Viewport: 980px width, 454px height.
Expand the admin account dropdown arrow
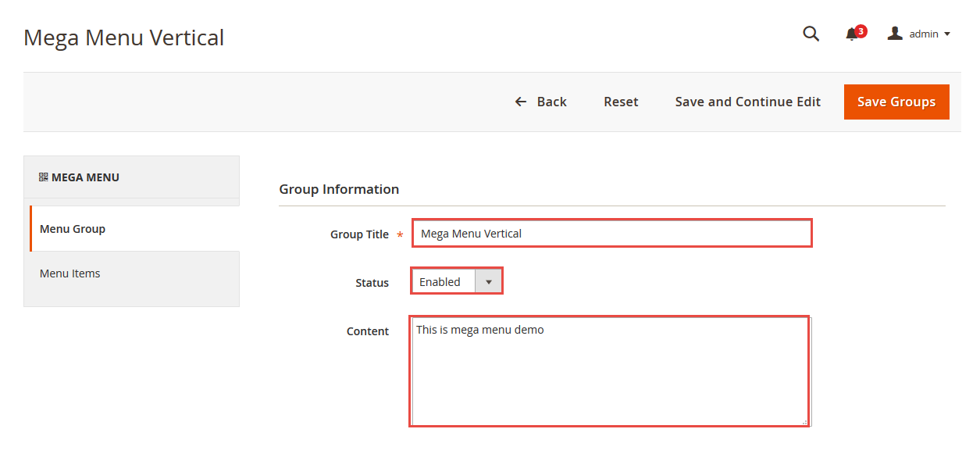[x=947, y=34]
